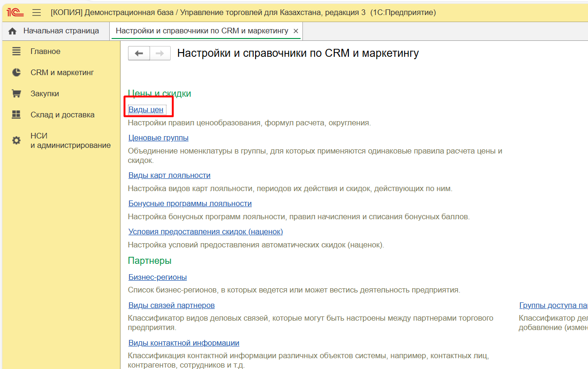
Task: Select the Настройки и справочники по CRM tab
Action: pyautogui.click(x=202, y=31)
